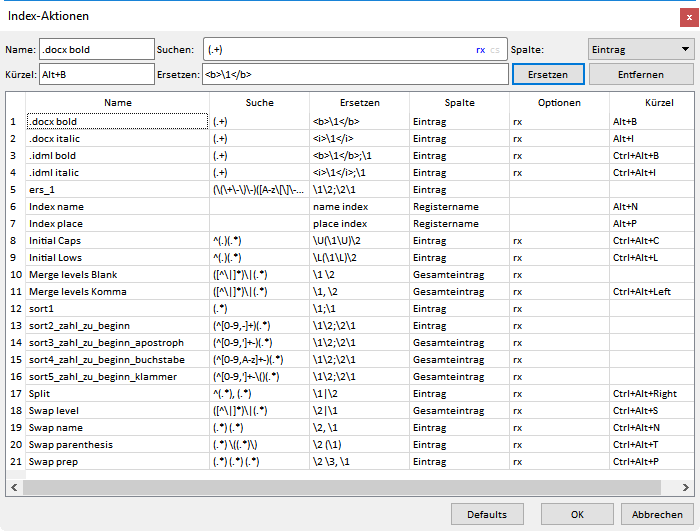
Task: Select the .idml italic row
Action: point(54,172)
